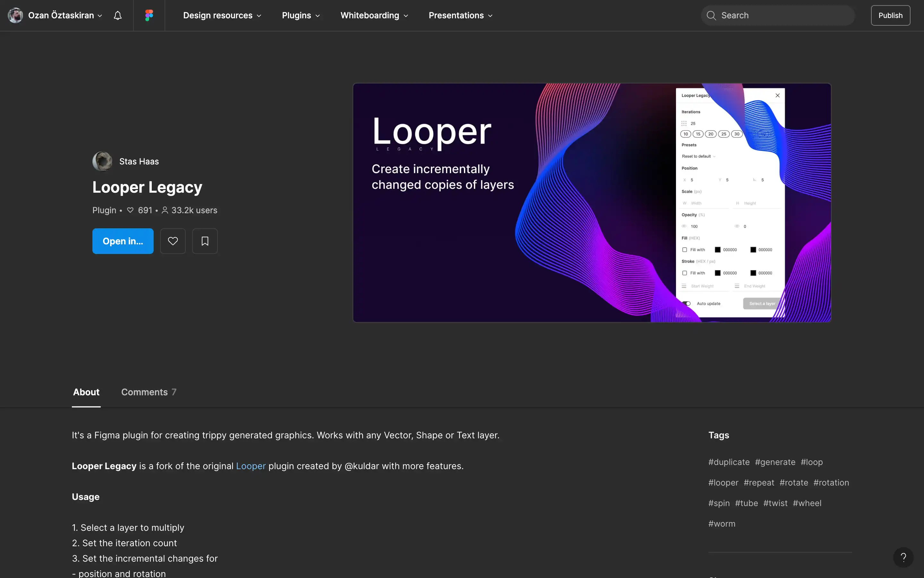This screenshot has height=578, width=924.
Task: Click the #spin tag
Action: click(x=719, y=504)
